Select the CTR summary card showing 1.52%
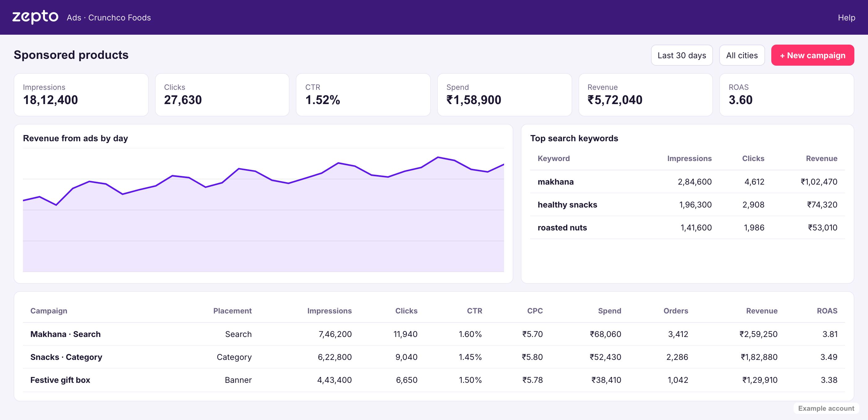This screenshot has height=420, width=868. (x=363, y=95)
